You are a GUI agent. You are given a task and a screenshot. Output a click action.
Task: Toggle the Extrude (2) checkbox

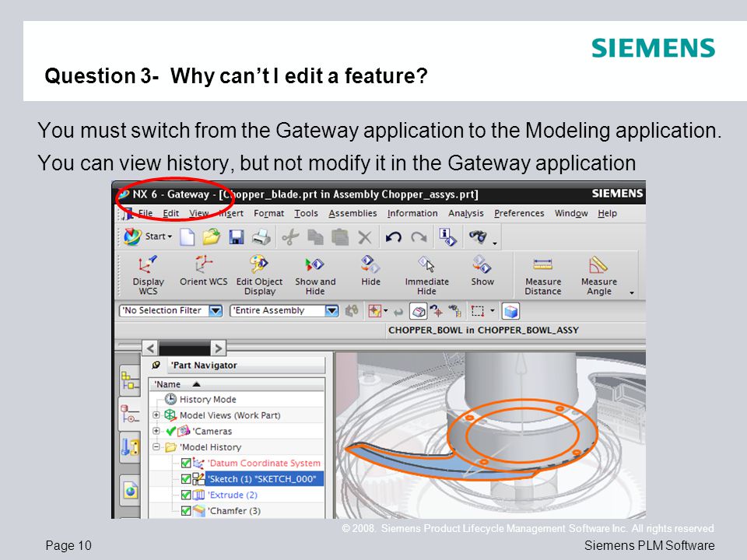(186, 495)
